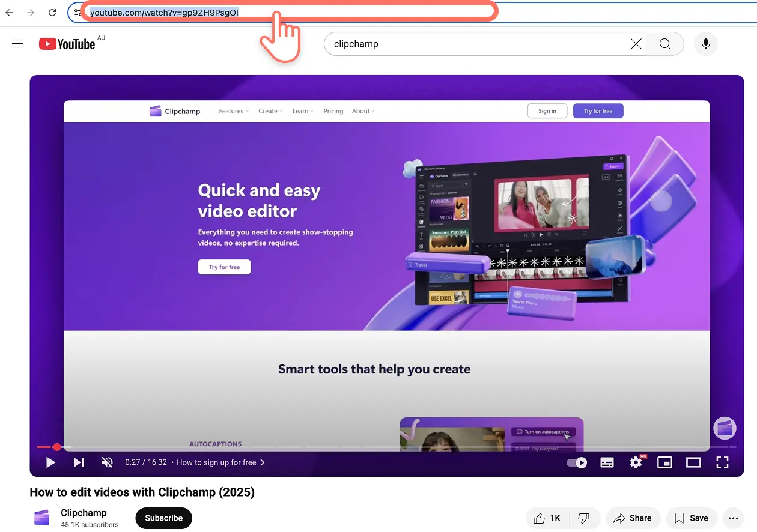Subscribe to the Clipchamp channel

point(163,518)
